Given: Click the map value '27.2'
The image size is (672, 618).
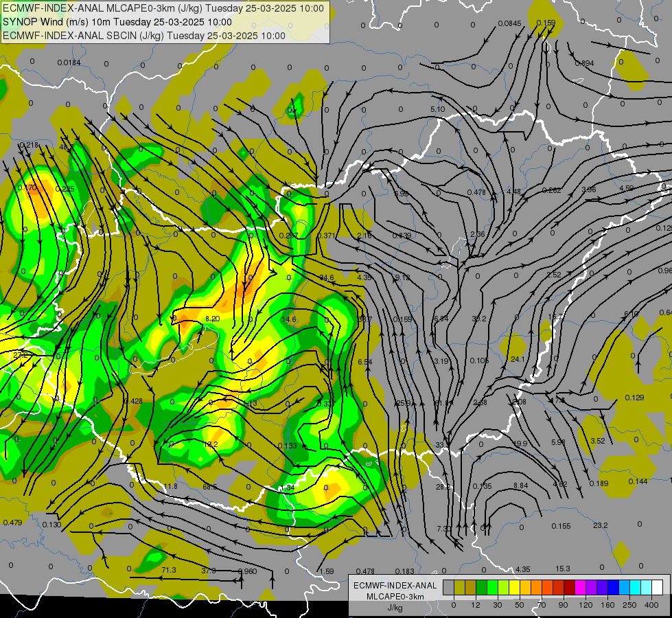Looking at the screenshot, I should [20, 356].
